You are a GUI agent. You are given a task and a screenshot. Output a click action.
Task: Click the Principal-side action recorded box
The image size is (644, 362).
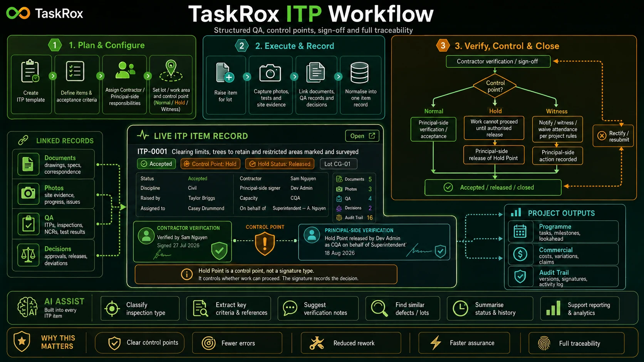coord(557,156)
